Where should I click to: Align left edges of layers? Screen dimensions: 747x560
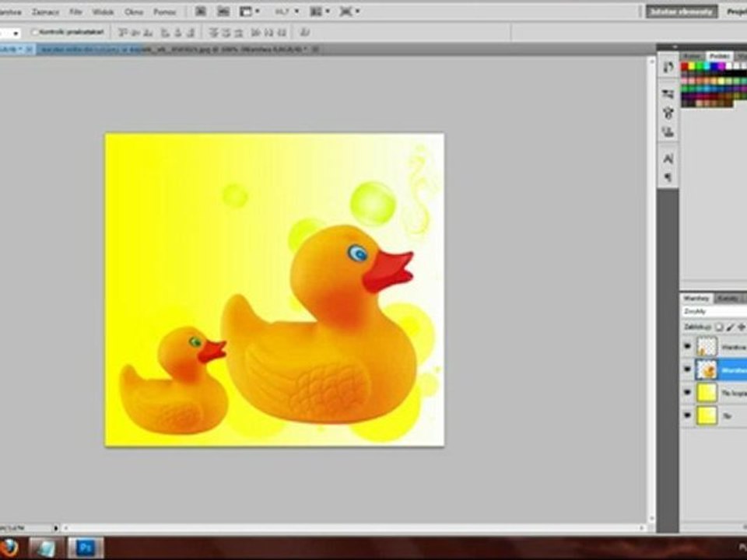(165, 33)
